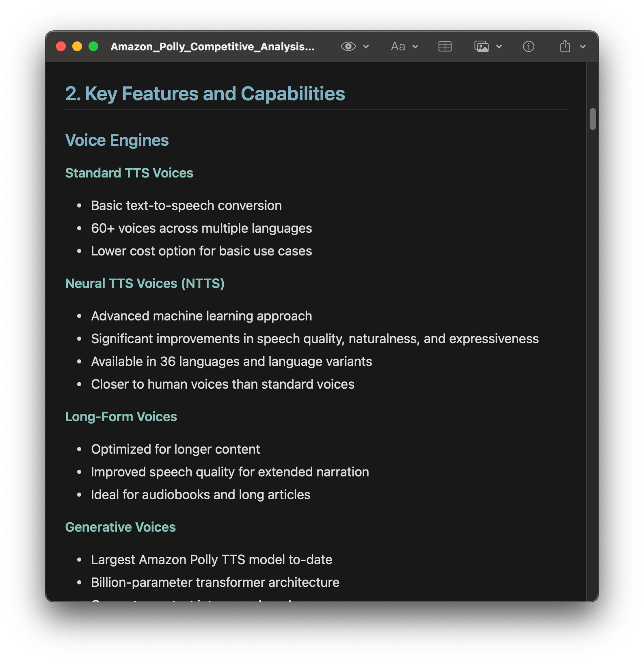Viewport: 644px width, 662px height.
Task: Select the document title in the titlebar
Action: tap(212, 46)
